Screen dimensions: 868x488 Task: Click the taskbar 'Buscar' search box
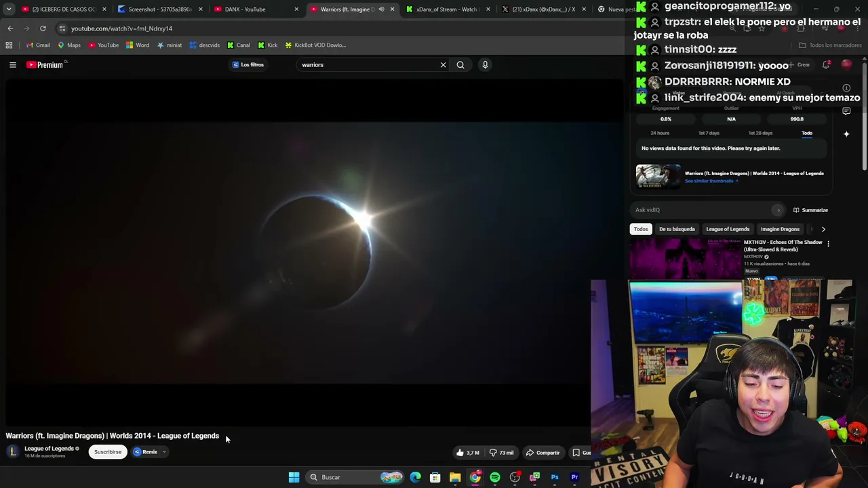pos(355,477)
